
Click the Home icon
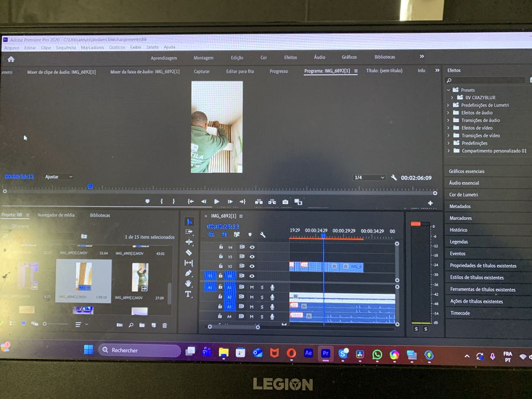click(x=11, y=59)
